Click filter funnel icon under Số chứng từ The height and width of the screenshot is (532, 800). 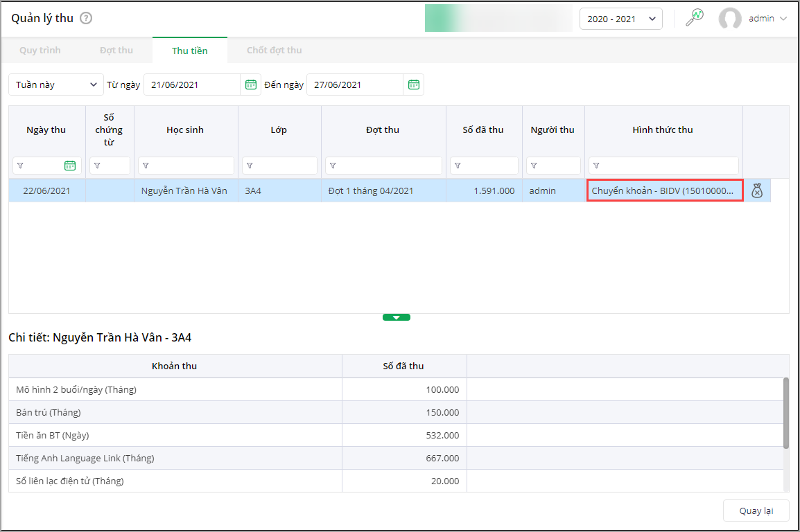click(x=97, y=166)
